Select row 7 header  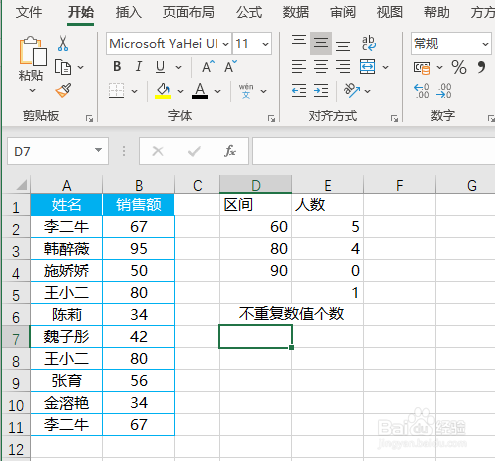16,337
